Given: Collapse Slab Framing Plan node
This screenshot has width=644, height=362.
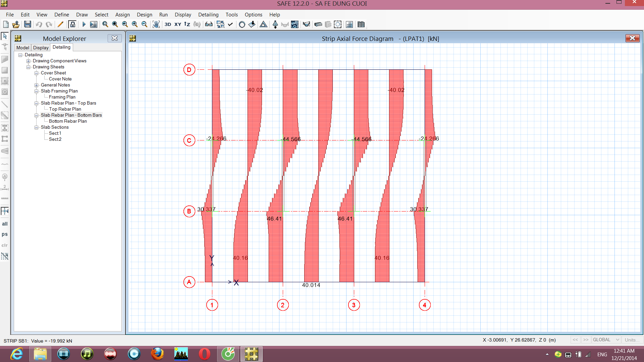Looking at the screenshot, I should 37,91.
